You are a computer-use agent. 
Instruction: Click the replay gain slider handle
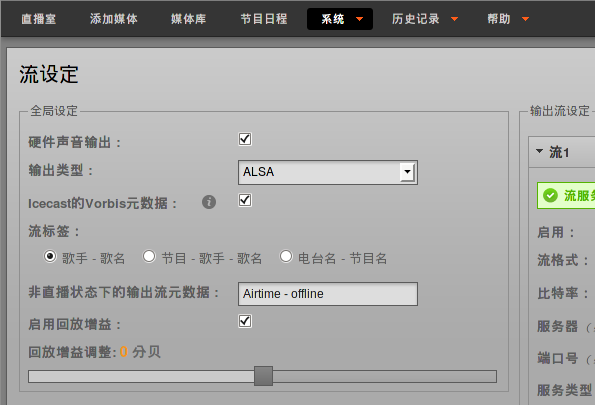point(263,376)
